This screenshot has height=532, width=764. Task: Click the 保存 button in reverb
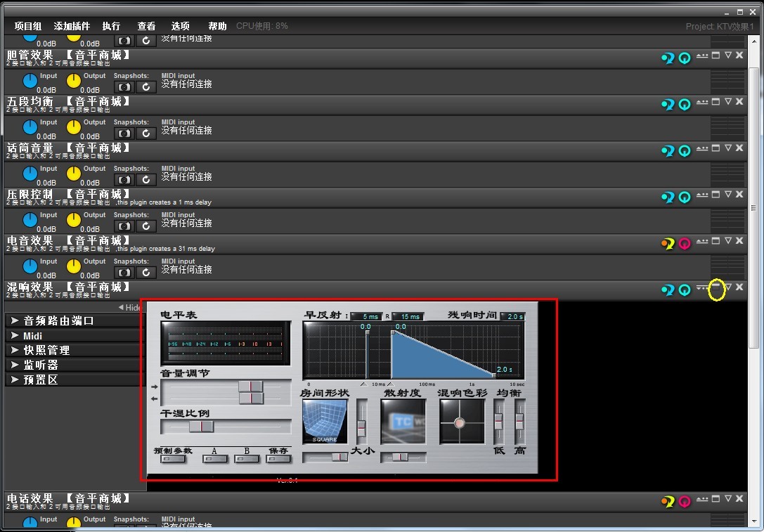pos(279,459)
